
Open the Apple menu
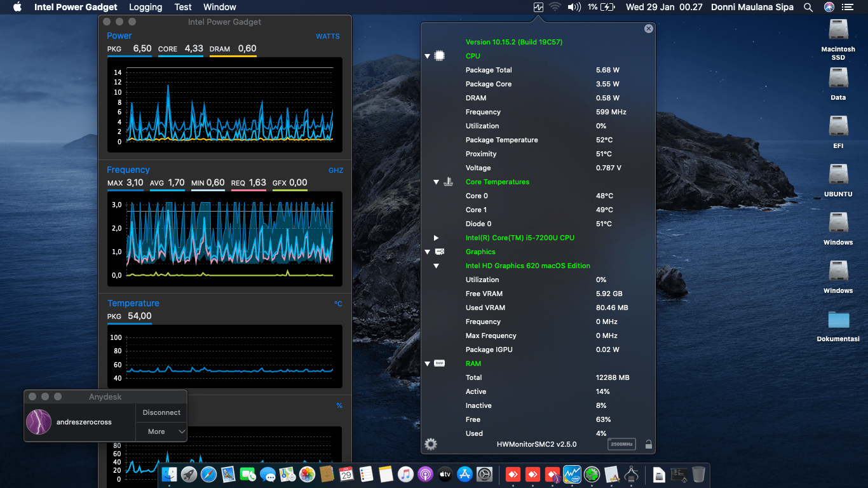tap(17, 7)
